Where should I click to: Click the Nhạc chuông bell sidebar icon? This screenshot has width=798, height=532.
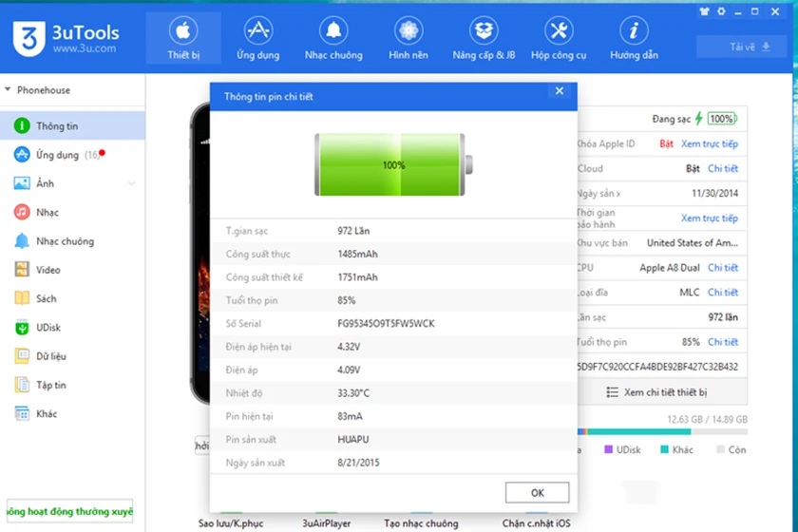coord(22,240)
